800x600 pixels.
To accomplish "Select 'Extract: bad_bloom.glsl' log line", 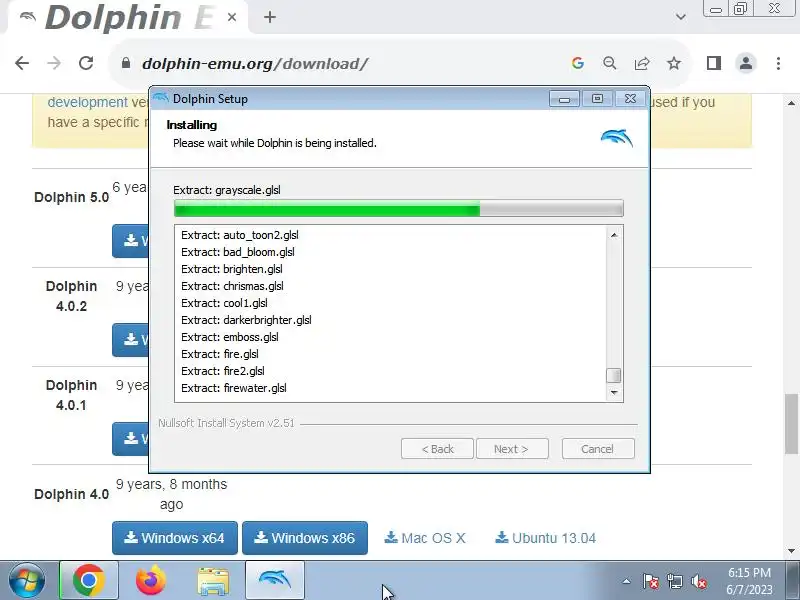I will [x=238, y=252].
